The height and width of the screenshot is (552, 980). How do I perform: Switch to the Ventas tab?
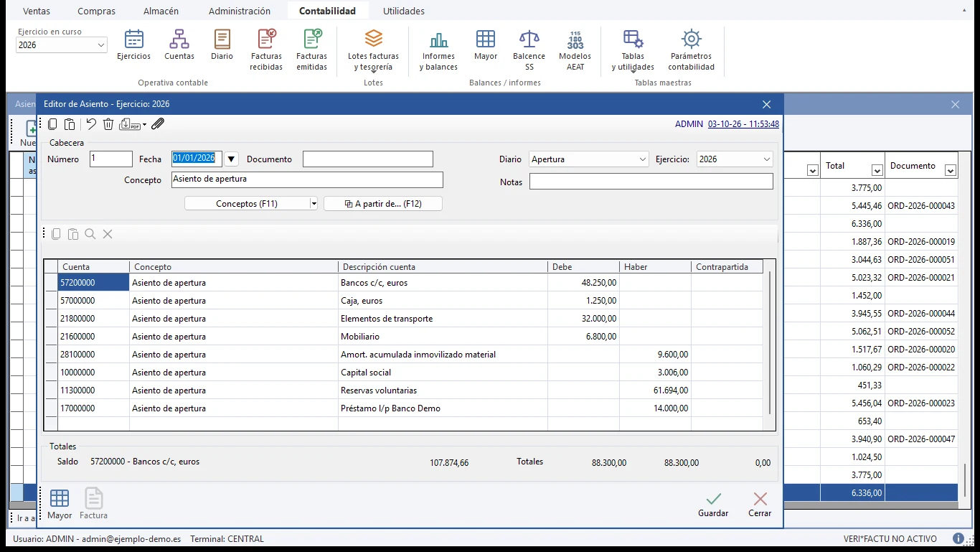coord(37,11)
